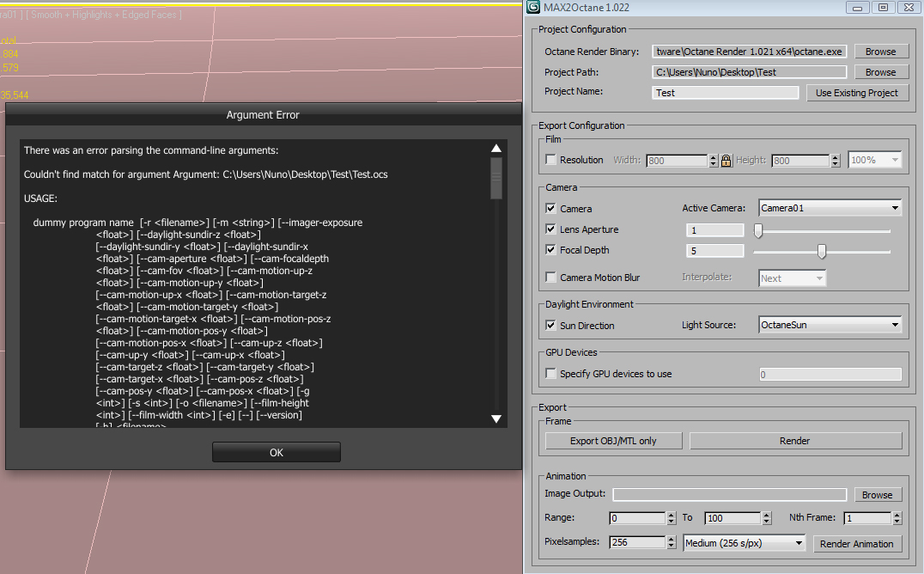924x574 pixels.
Task: Toggle the width/height aspect lock icon
Action: click(x=726, y=160)
